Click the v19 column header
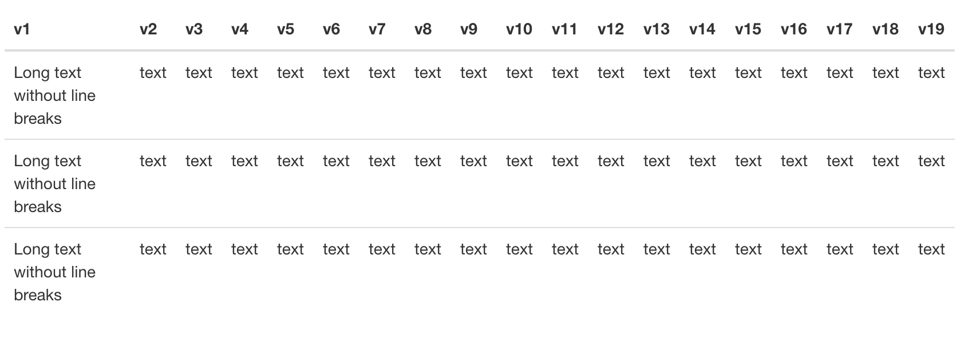The width and height of the screenshot is (980, 337). (931, 29)
